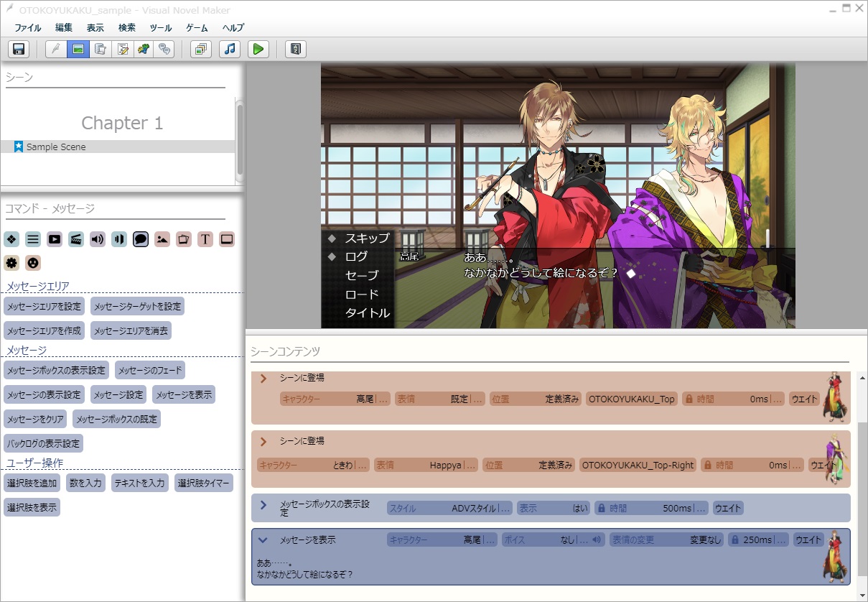Image resolution: width=868 pixels, height=602 pixels.
Task: Click the scene list vertical scrollbar
Action: [240, 140]
